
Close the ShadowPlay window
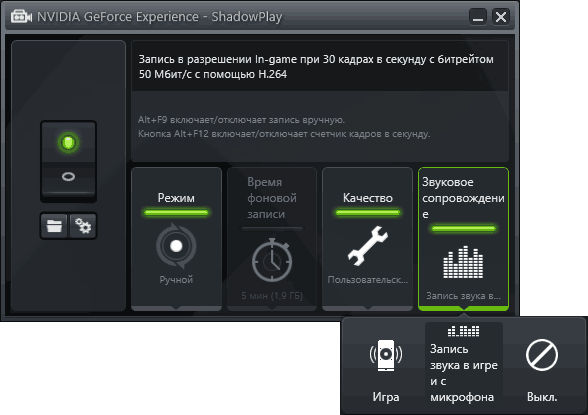pyautogui.click(x=501, y=17)
